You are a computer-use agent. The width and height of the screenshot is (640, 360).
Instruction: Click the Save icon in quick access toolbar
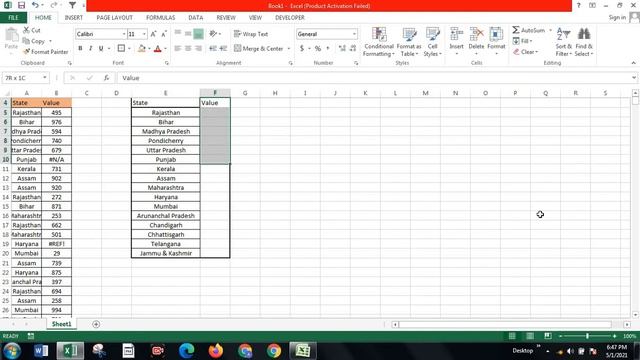point(21,5)
